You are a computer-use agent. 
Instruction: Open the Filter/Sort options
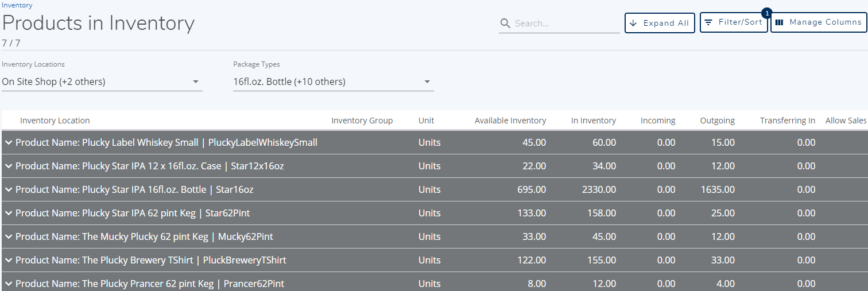coord(734,22)
